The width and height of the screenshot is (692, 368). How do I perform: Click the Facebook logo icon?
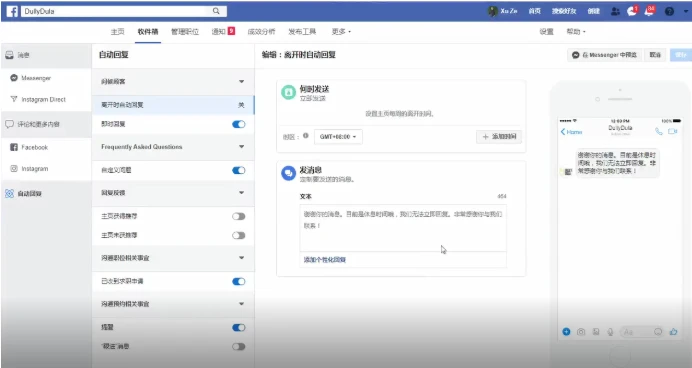click(12, 11)
